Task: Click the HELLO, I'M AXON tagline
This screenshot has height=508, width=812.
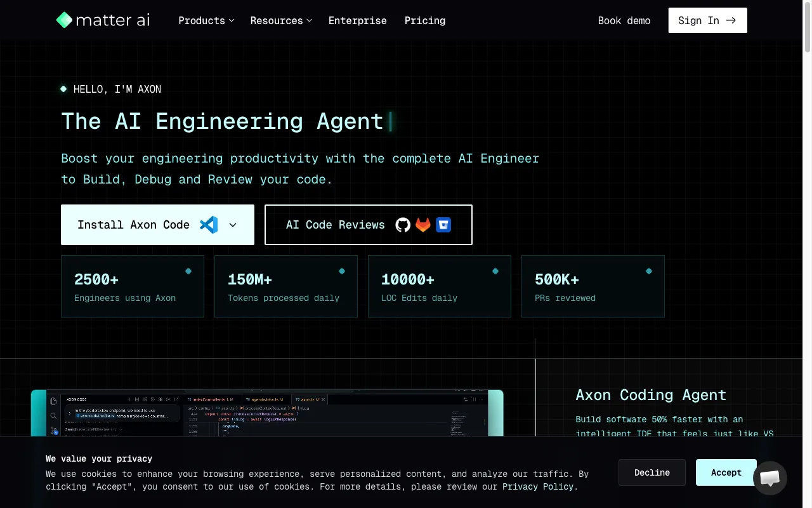Action: point(117,89)
